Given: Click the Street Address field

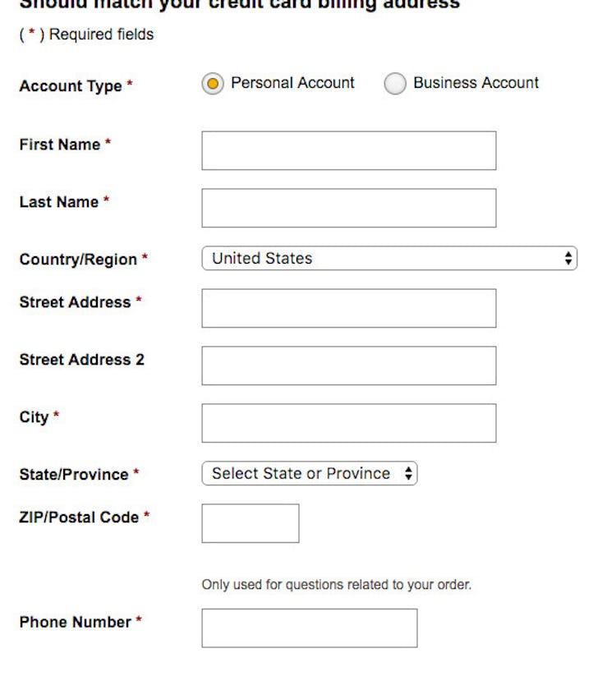Looking at the screenshot, I should coord(348,308).
